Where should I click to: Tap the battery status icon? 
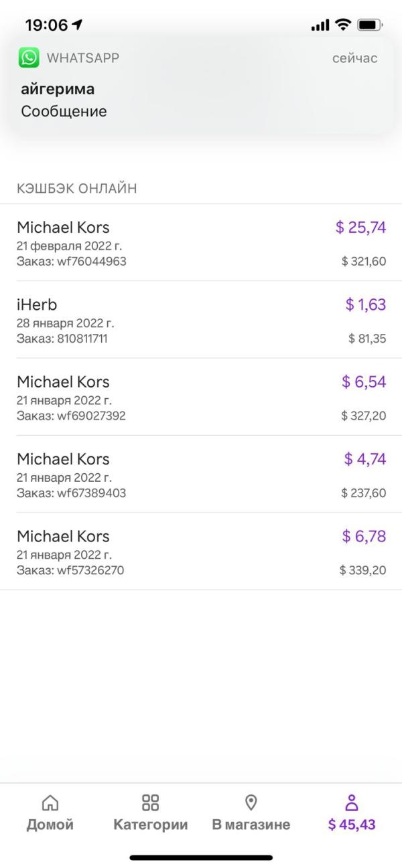click(x=371, y=25)
